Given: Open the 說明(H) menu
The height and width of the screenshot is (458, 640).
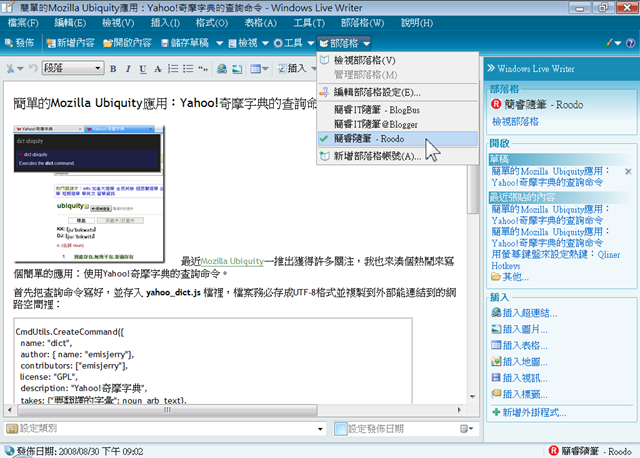Looking at the screenshot, I should tap(417, 23).
